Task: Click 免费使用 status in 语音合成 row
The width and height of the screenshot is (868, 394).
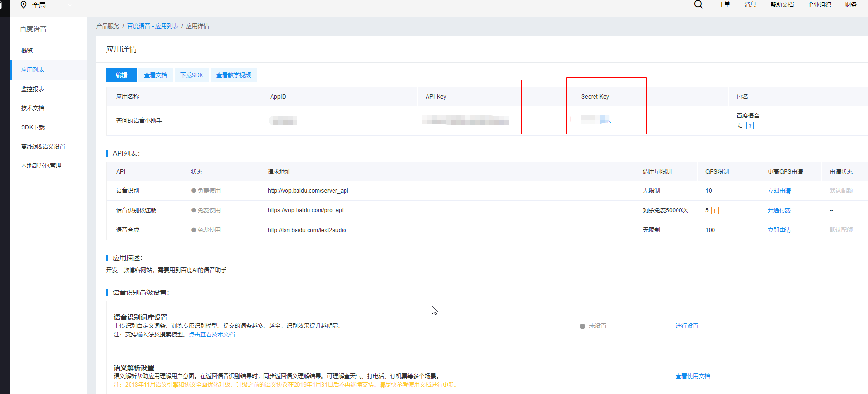Action: pos(206,230)
